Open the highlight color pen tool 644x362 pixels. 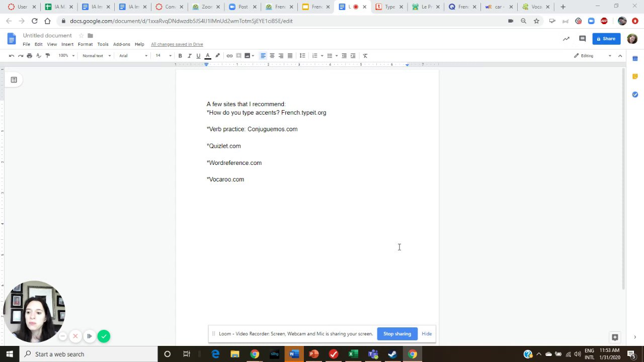tap(217, 56)
